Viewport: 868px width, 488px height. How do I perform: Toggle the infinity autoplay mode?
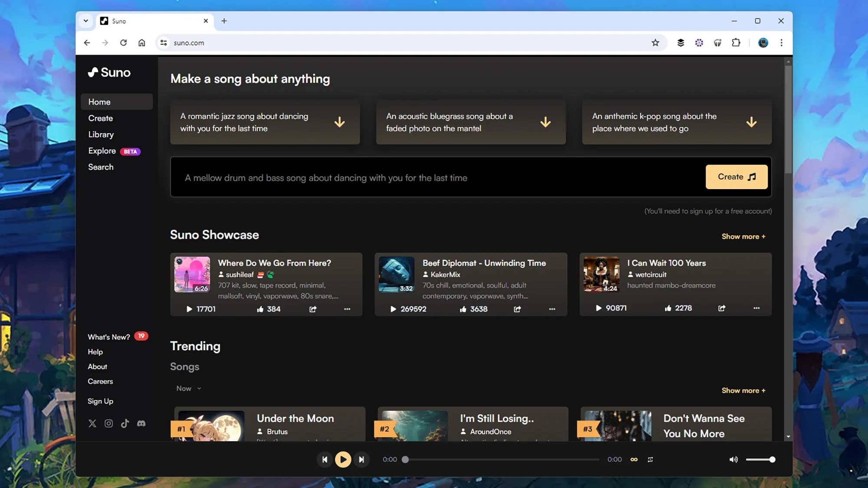pos(634,459)
